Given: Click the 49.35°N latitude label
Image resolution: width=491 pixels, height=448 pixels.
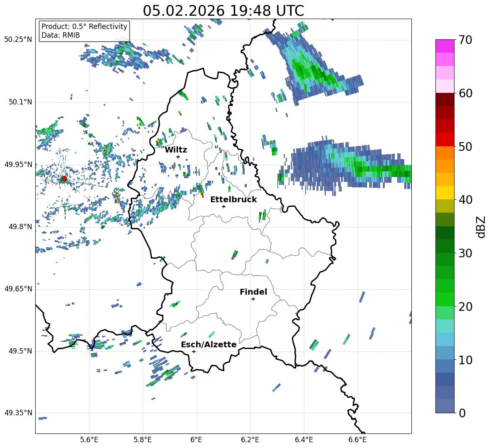Looking at the screenshot, I should [18, 413].
